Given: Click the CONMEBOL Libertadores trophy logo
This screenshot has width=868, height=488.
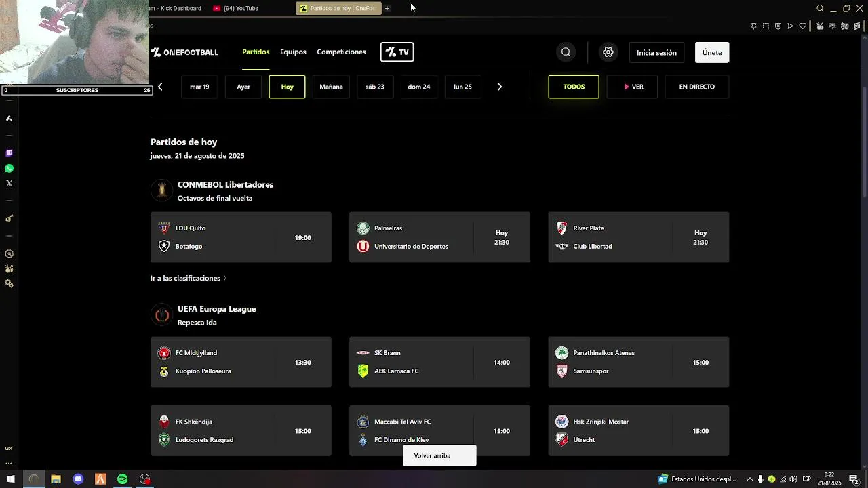Looking at the screenshot, I should click(x=161, y=190).
